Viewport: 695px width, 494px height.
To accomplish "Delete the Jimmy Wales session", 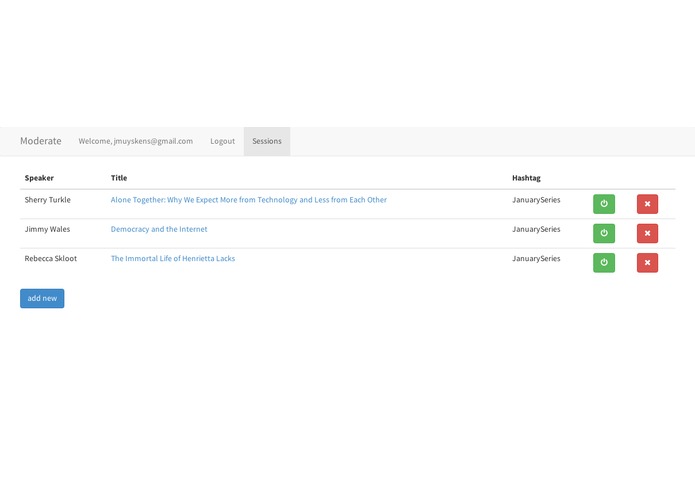I will [647, 233].
